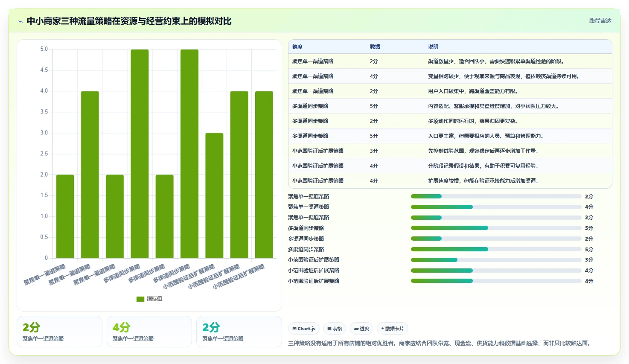
Task: Click the 4分 progress bar for 聚焦单一渠道策略
Action: (x=496, y=207)
